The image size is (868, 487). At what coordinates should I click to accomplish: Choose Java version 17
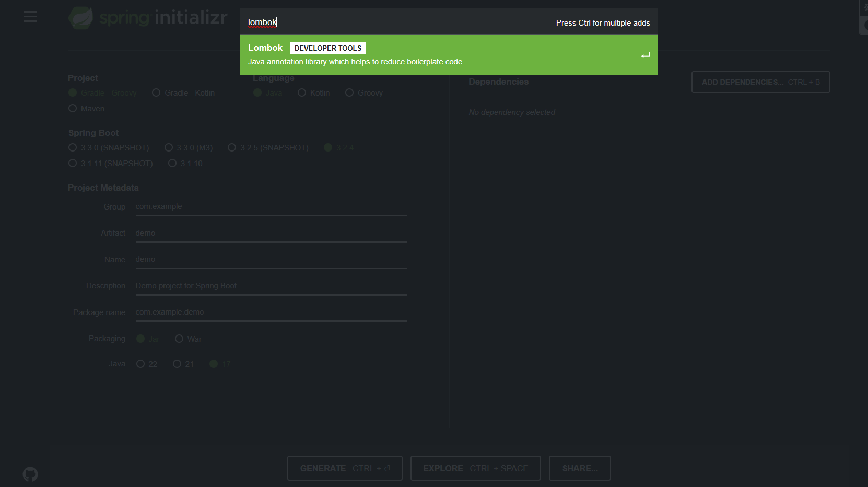point(220,364)
